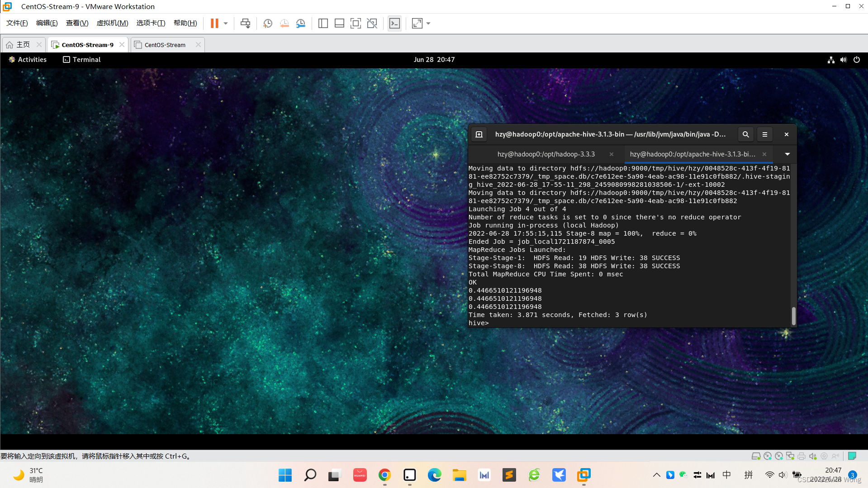The image size is (868, 488).
Task: Open the 帮助(H) menu
Action: [185, 23]
